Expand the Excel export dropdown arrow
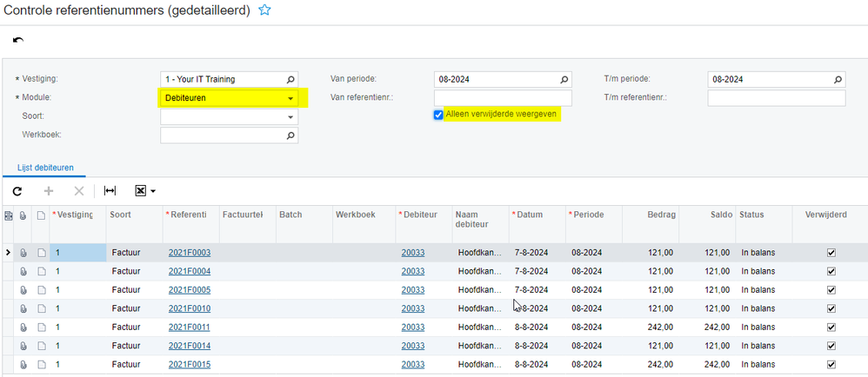 [153, 192]
